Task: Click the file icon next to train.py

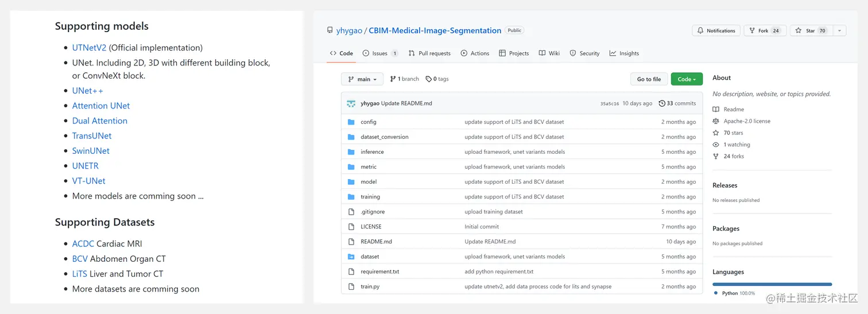Action: click(351, 286)
